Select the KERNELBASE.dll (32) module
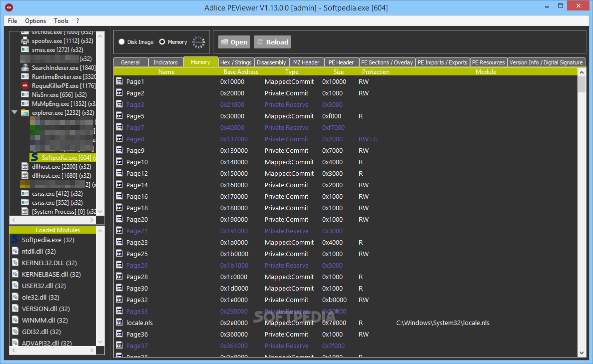This screenshot has width=593, height=364. 51,274
